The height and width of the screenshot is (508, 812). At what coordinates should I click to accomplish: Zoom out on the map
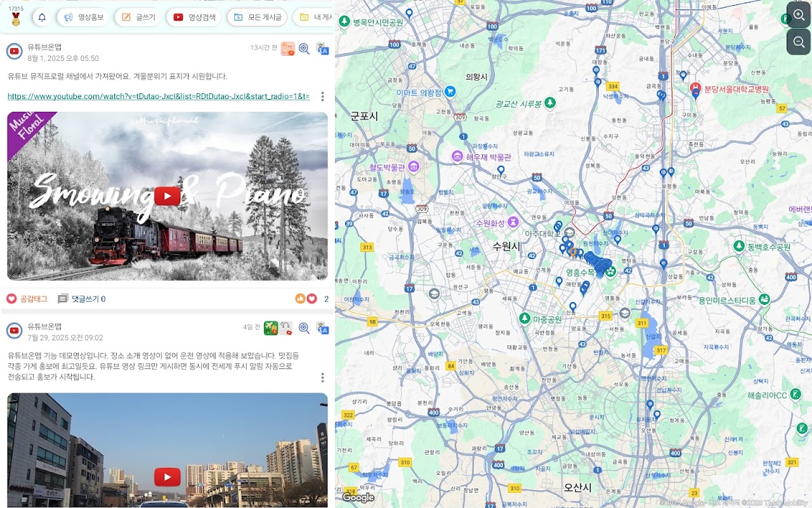tap(799, 43)
